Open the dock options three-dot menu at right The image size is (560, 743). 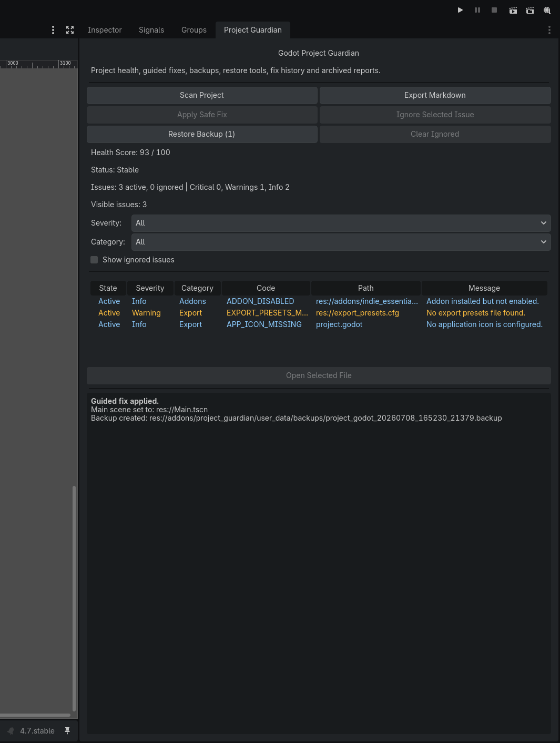point(549,30)
